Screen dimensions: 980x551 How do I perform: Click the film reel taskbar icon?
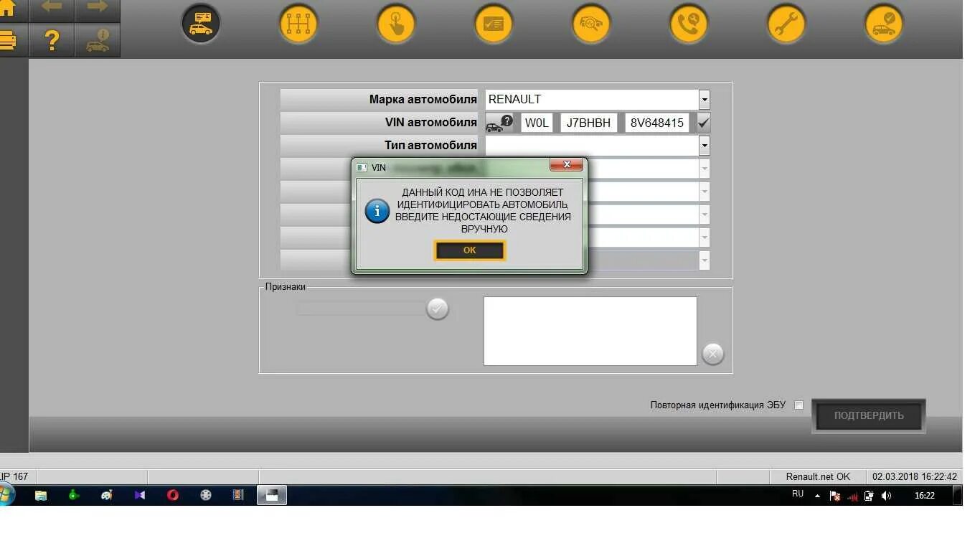pyautogui.click(x=206, y=495)
